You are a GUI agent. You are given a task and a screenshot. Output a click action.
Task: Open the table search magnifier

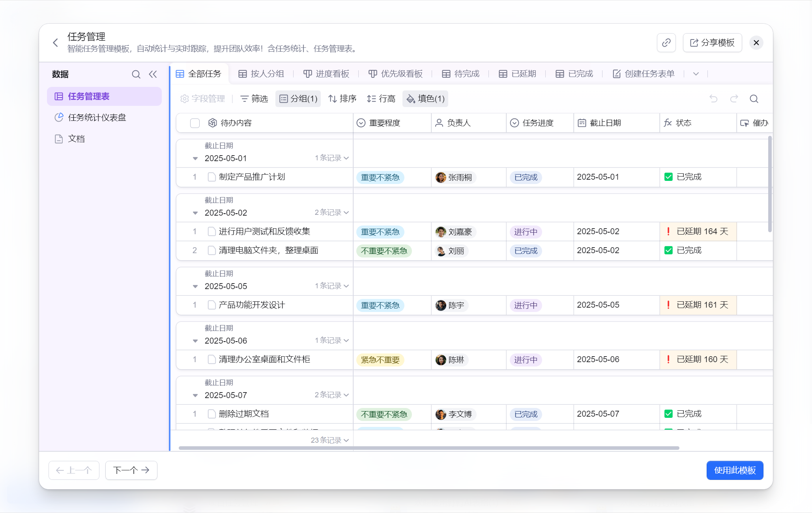[754, 99]
